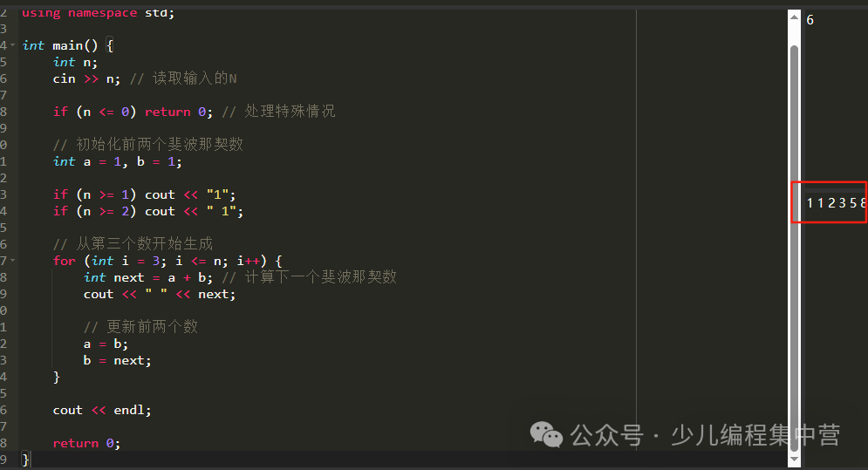This screenshot has width=868, height=470.
Task: Click the "for (int i = 3;" loop header
Action: coord(167,261)
